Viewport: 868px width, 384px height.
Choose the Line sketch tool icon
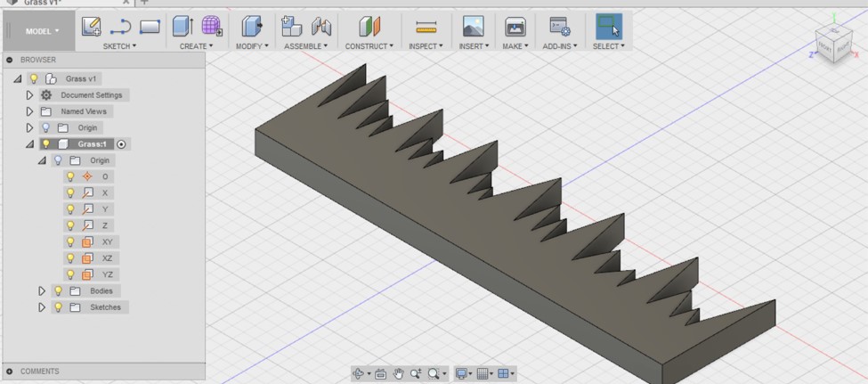(x=121, y=26)
